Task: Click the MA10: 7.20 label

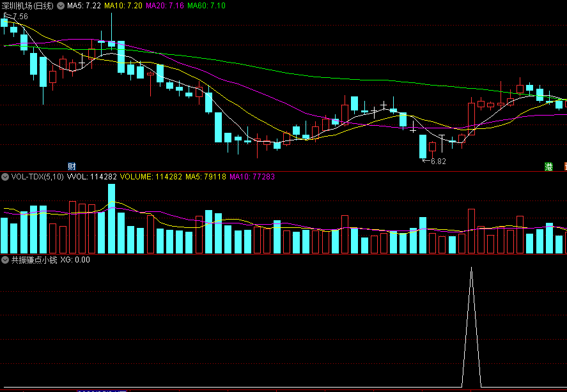Action: 123,6
